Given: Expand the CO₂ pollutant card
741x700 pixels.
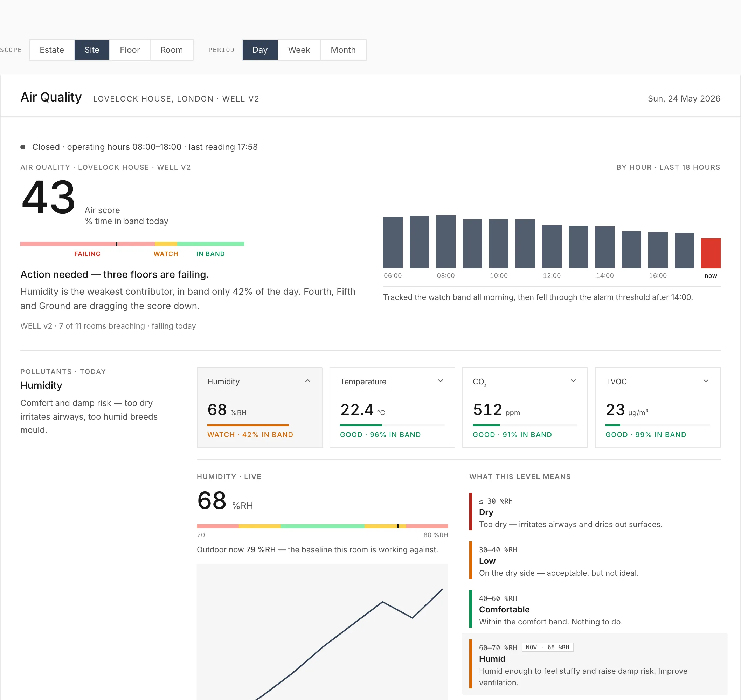Looking at the screenshot, I should coord(573,381).
